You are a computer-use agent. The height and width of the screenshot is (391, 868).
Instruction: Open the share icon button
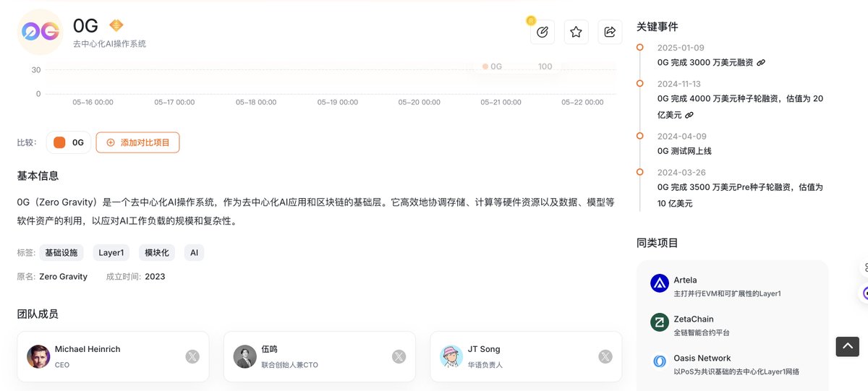pyautogui.click(x=610, y=32)
